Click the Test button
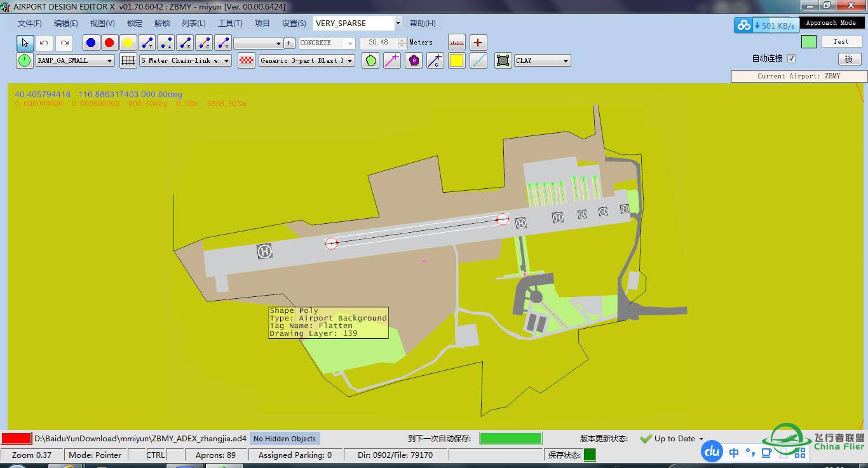 [841, 42]
